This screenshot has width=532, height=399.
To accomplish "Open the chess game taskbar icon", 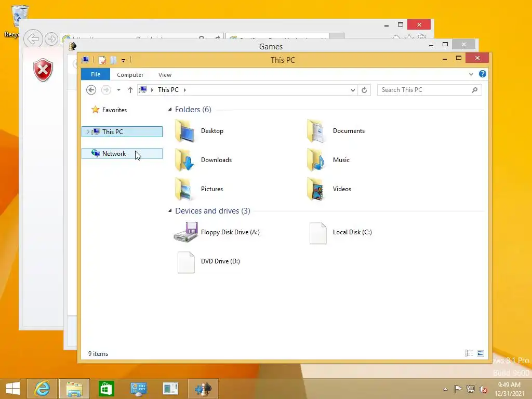I will (x=203, y=389).
